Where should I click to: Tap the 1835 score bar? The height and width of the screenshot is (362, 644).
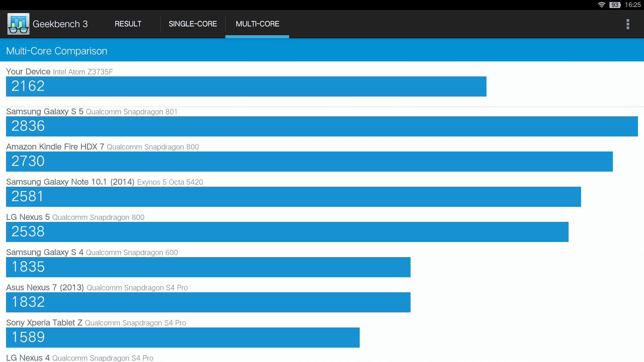[x=208, y=267]
